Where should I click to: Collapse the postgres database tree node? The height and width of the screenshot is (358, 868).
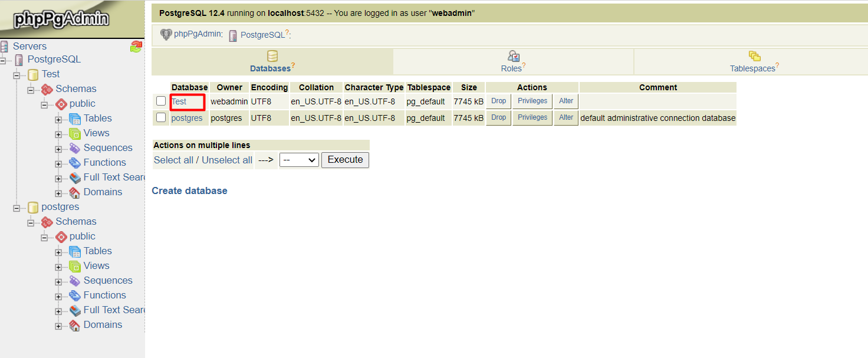(17, 208)
